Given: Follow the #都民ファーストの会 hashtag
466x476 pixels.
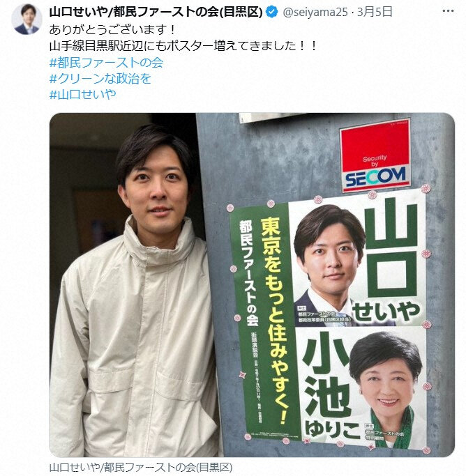Looking at the screenshot, I should (x=106, y=63).
